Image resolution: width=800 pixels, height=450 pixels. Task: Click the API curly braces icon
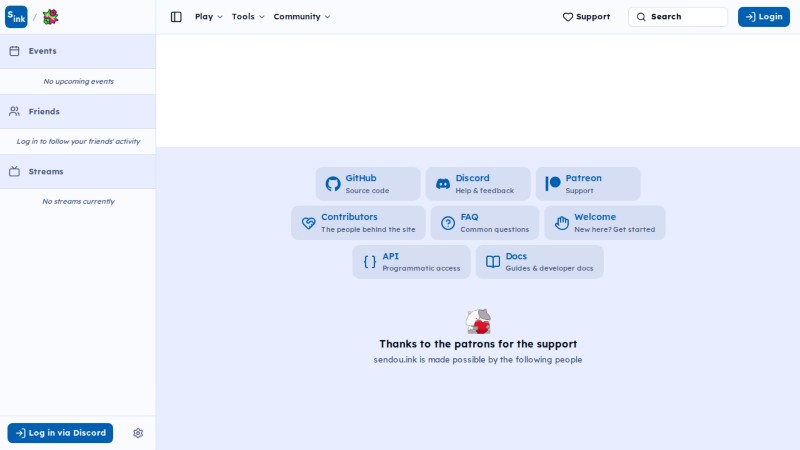click(x=370, y=262)
